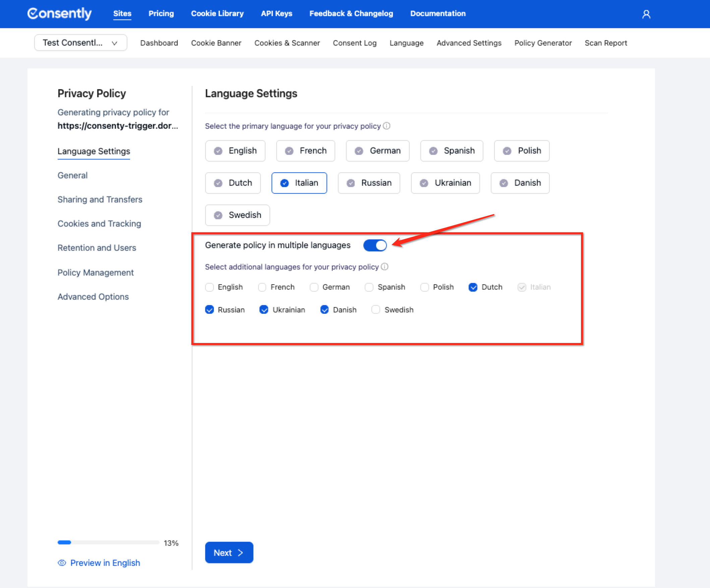Go to Sharing and Transfers section
This screenshot has height=588, width=710.
[x=100, y=199]
